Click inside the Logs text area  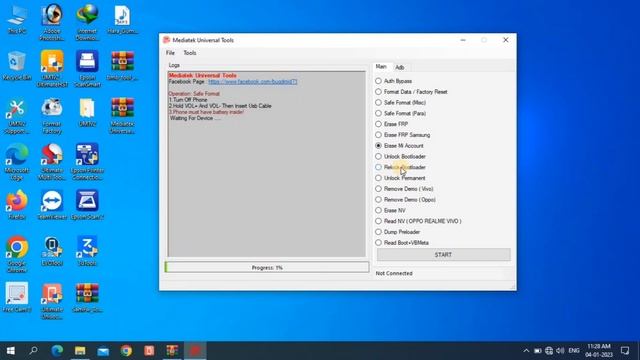pos(267,164)
